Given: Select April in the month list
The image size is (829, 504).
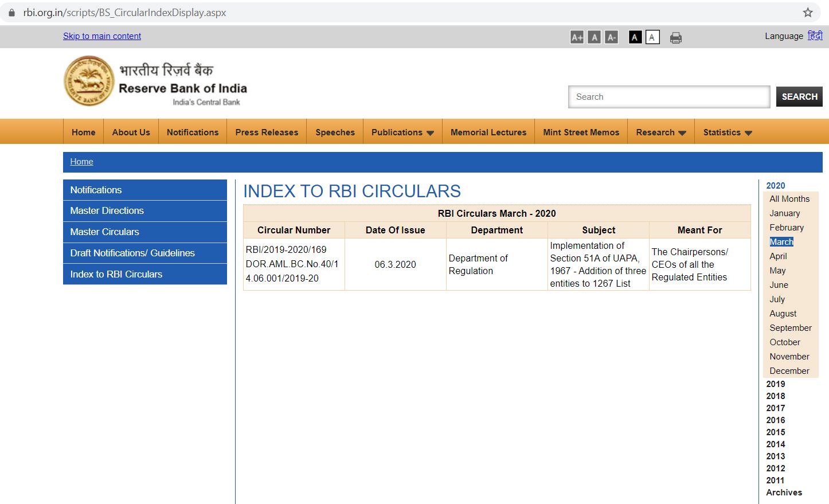Looking at the screenshot, I should pyautogui.click(x=778, y=256).
